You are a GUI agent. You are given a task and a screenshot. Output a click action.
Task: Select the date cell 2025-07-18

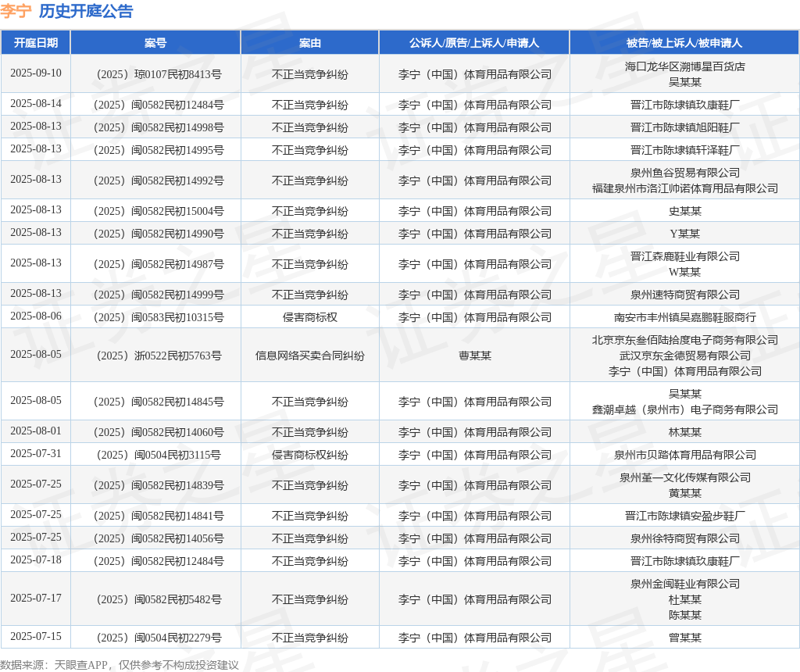point(36,560)
